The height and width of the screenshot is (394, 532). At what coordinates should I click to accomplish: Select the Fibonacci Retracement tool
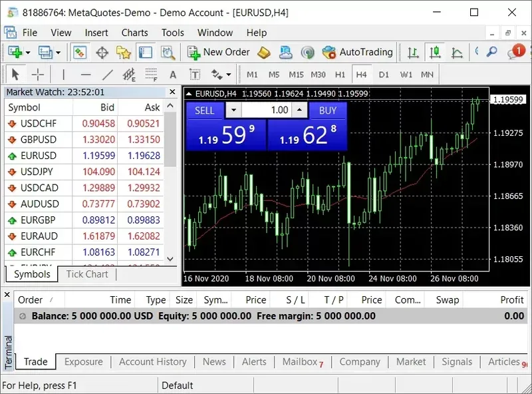click(151, 75)
